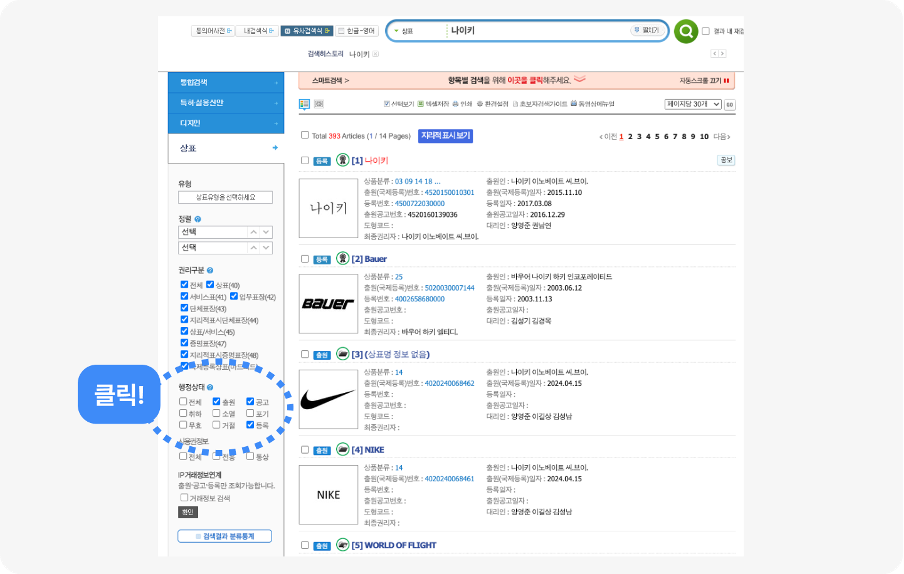Expand the 펼치기 button in search box
Viewport: 904px width, 574px height.
(646, 30)
